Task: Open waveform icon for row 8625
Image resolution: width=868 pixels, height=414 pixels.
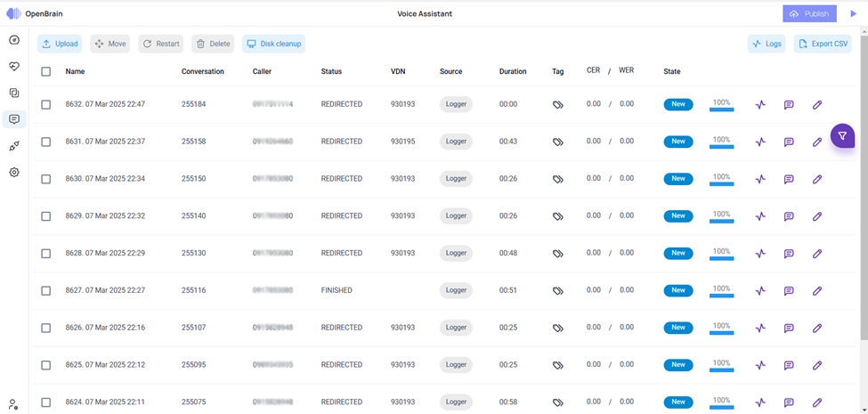Action: pyautogui.click(x=760, y=365)
